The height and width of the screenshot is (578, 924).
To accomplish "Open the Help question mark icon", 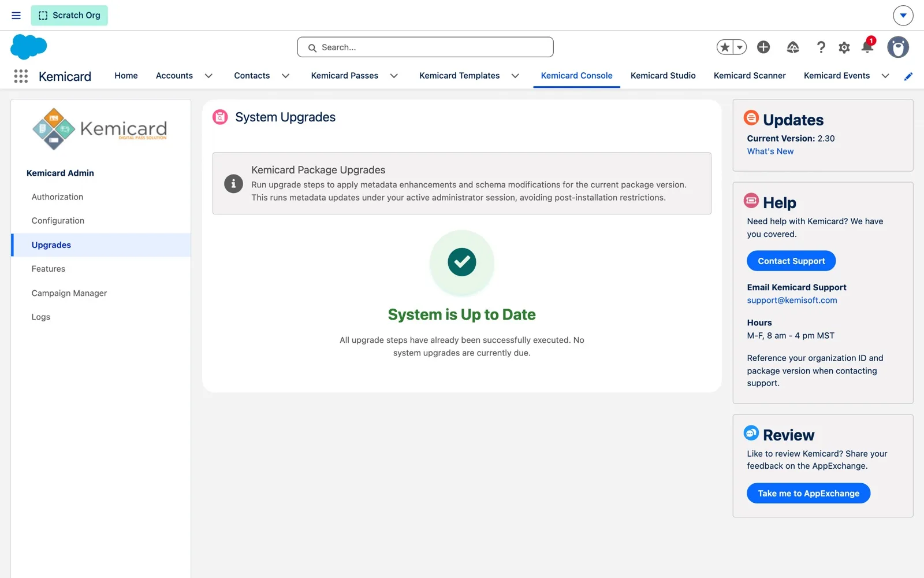I will (821, 47).
